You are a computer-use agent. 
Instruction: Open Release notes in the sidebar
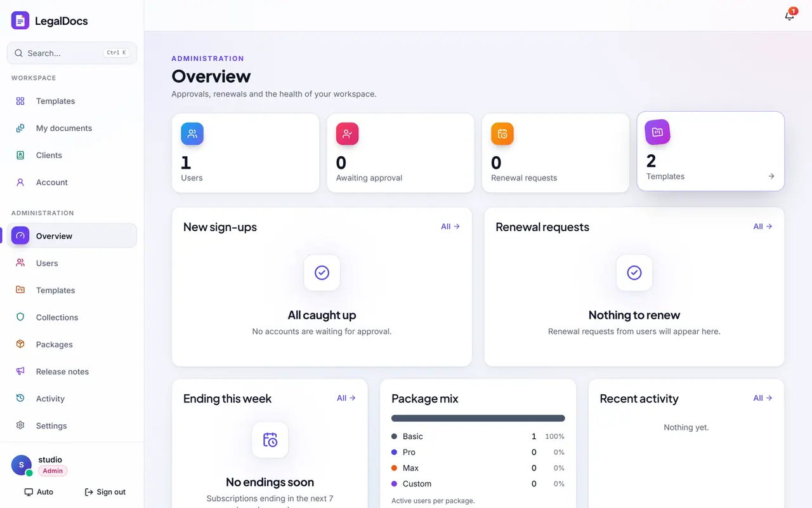(72, 371)
